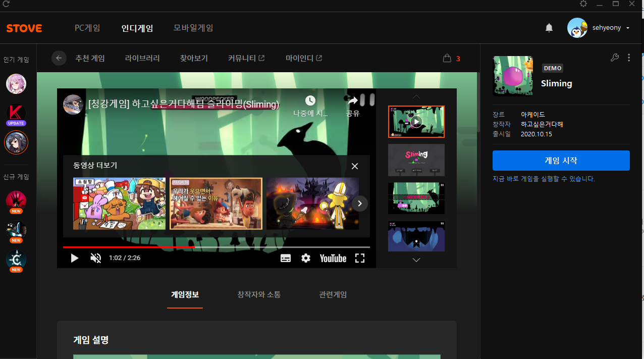This screenshot has width=644, height=359.
Task: Open the shopping bag cart
Action: click(x=447, y=58)
